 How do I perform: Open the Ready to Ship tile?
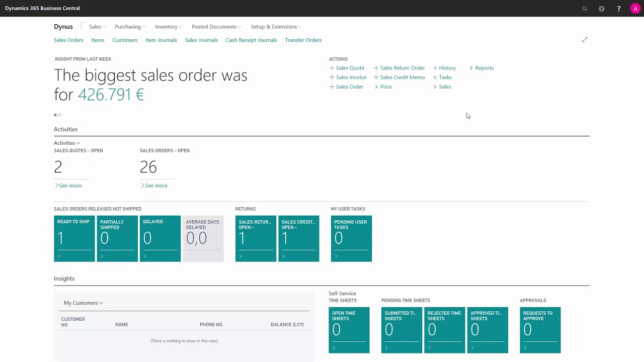click(x=74, y=239)
